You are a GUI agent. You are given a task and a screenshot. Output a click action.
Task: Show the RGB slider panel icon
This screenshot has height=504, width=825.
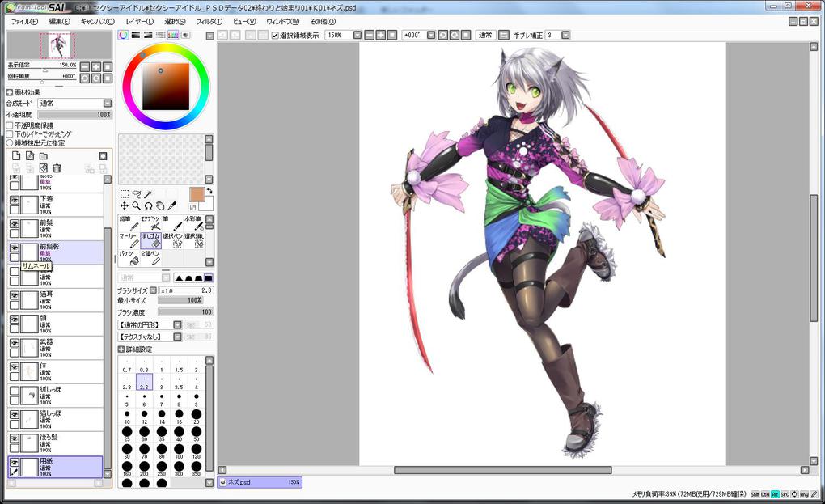tap(136, 36)
